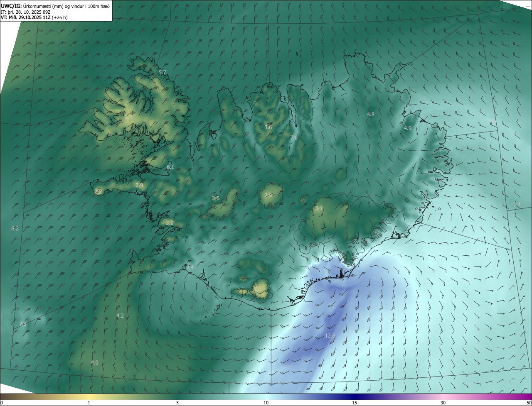Screen dimensions: 532x406
Task: Click the 3.1 value label on Vatnajökull
Action: pyautogui.click(x=319, y=208)
